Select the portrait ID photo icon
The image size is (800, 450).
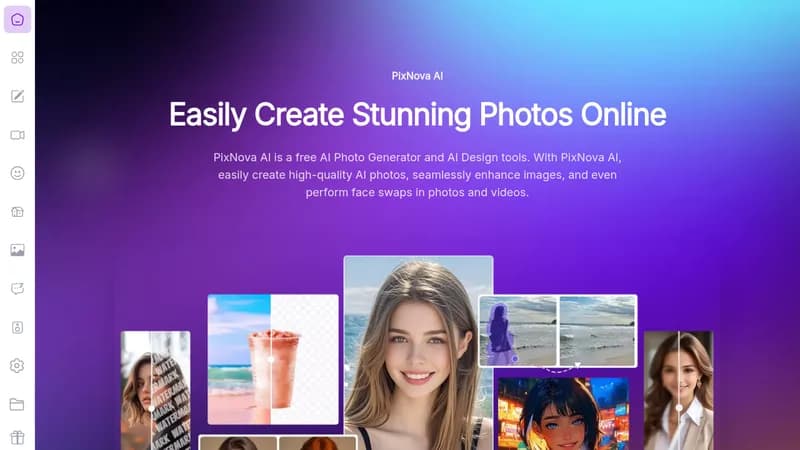(17, 327)
